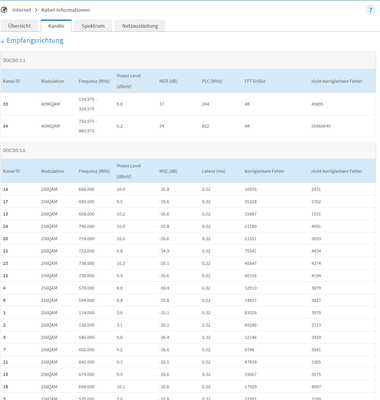Viewport: 380px width, 400px height.
Task: Click uncorrectable errors value 3970
Action: tap(316, 313)
